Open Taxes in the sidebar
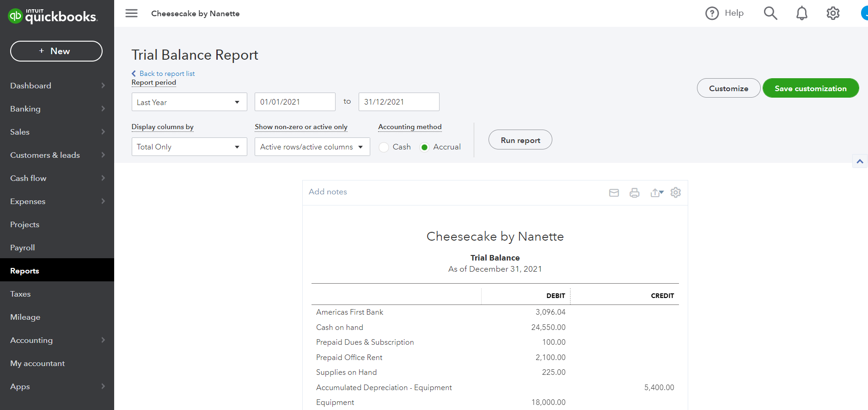 (x=57, y=294)
